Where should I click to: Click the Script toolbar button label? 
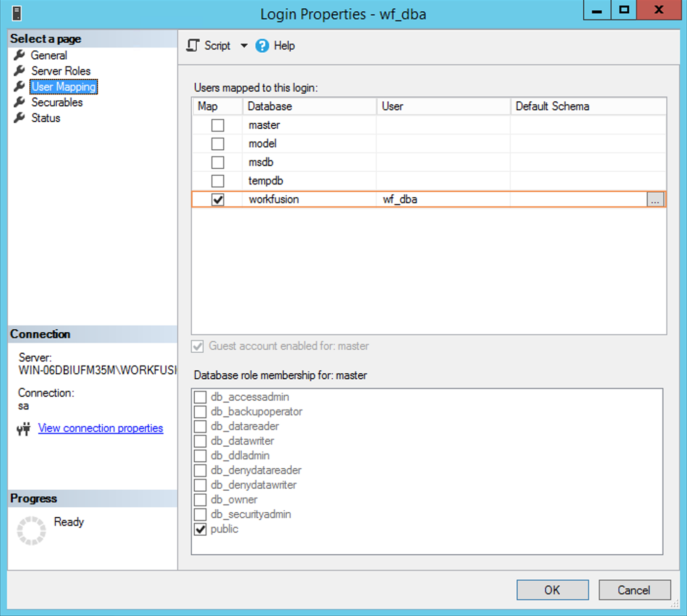click(x=217, y=46)
